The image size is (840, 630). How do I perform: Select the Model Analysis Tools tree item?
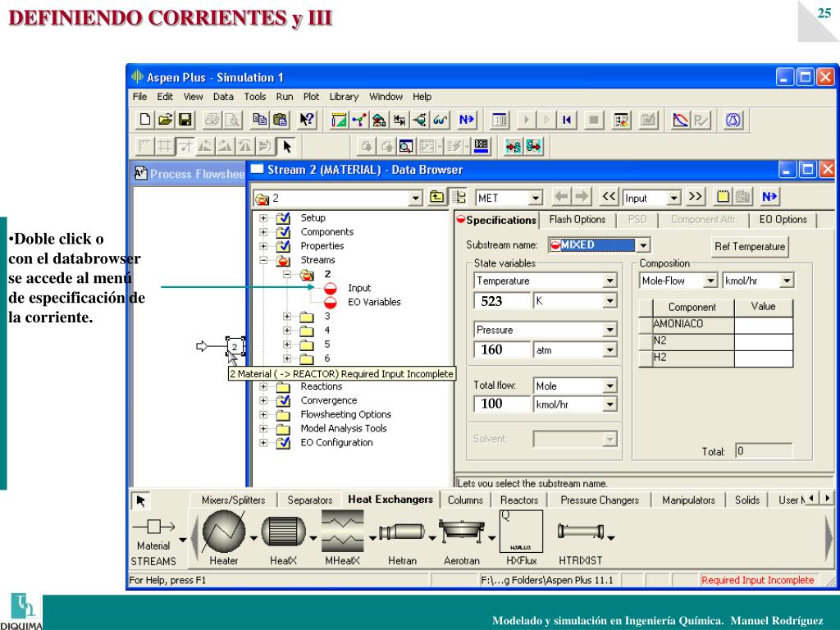coord(344,428)
